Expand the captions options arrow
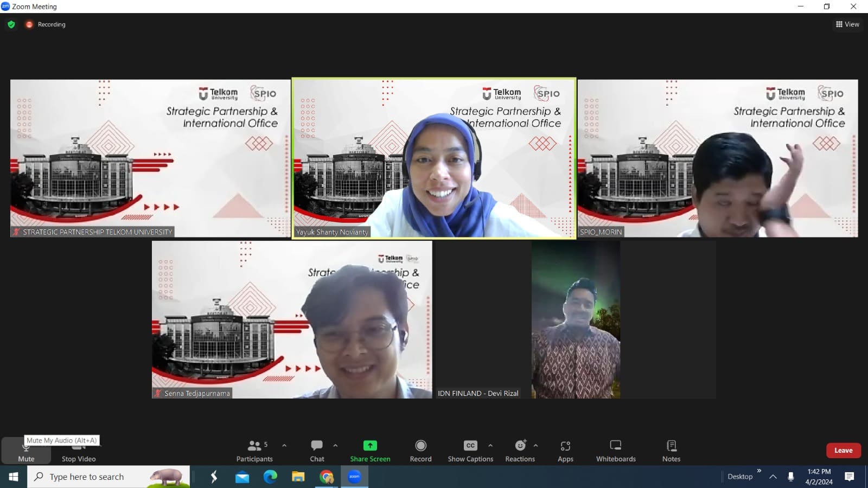The image size is (868, 488). coord(490,446)
